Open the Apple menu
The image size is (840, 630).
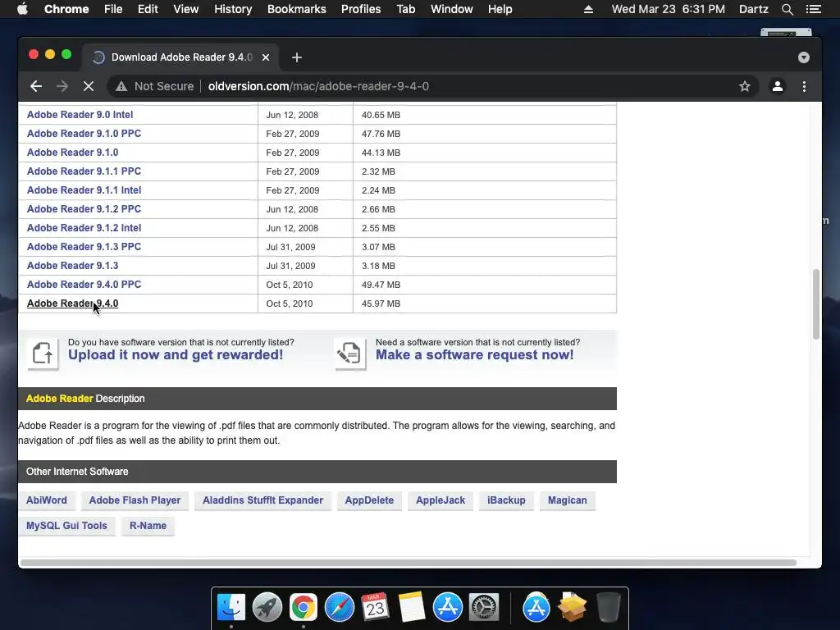click(22, 9)
